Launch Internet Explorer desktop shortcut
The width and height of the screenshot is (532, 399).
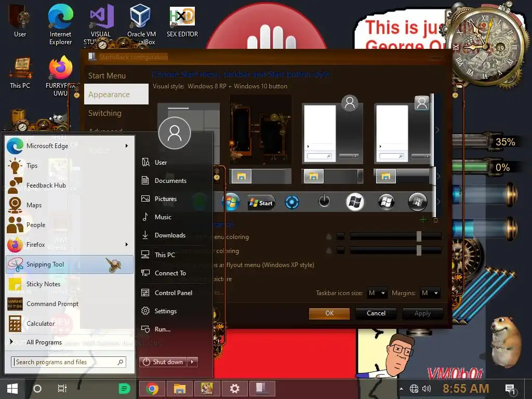click(60, 24)
